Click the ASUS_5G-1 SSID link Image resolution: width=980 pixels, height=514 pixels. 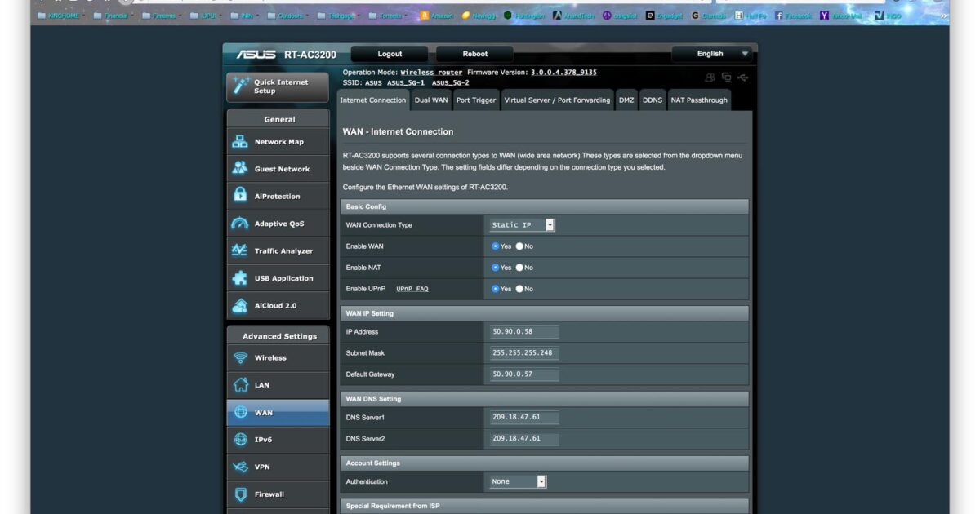[x=406, y=82]
